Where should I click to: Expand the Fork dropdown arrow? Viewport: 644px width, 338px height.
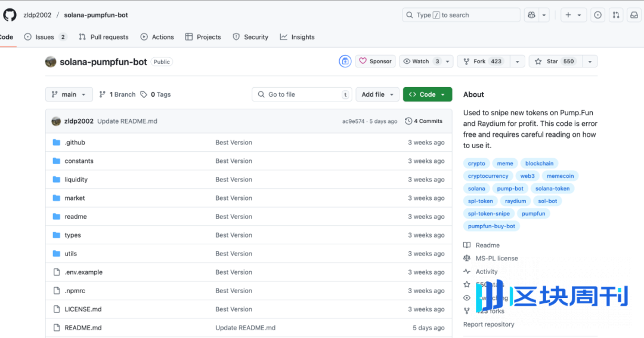[518, 62]
